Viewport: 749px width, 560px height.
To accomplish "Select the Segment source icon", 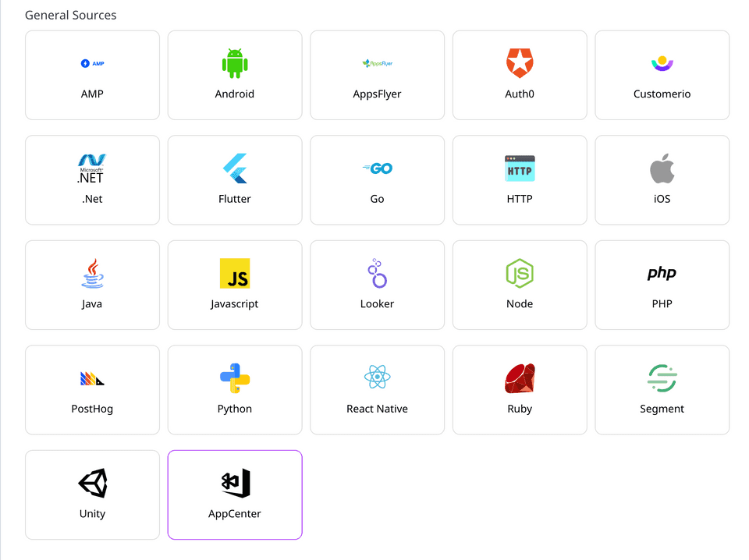I will (x=662, y=378).
